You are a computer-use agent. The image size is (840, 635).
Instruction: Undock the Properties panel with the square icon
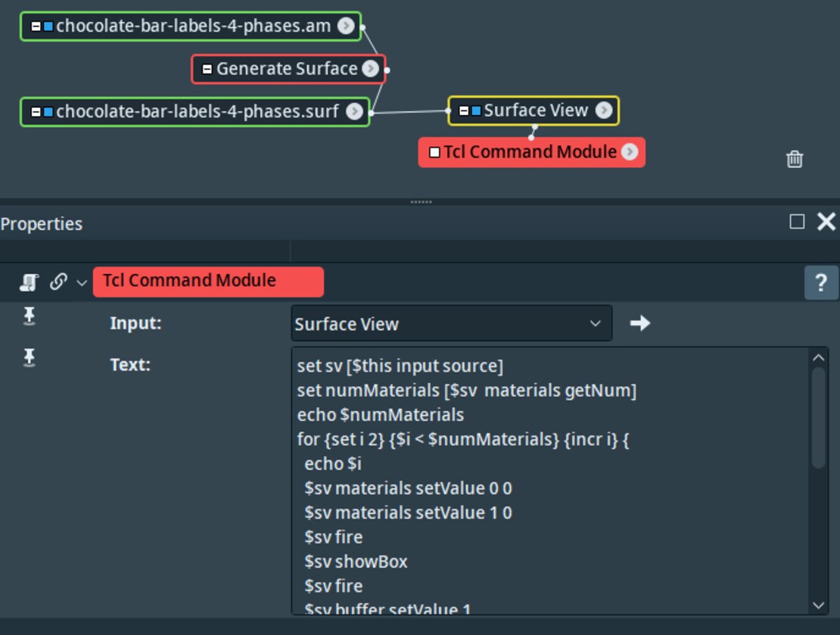click(797, 223)
